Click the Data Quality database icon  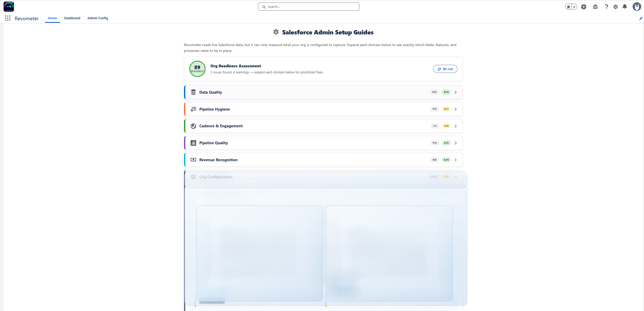click(x=193, y=92)
